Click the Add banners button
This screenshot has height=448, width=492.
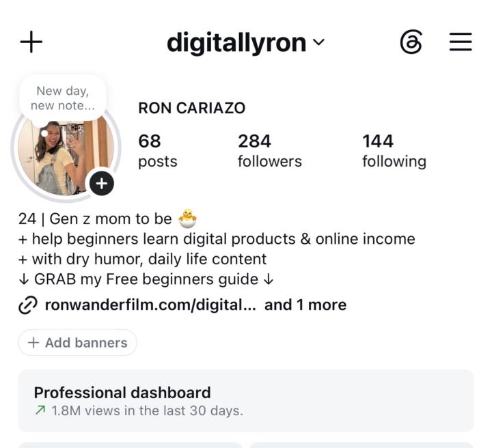point(77,342)
